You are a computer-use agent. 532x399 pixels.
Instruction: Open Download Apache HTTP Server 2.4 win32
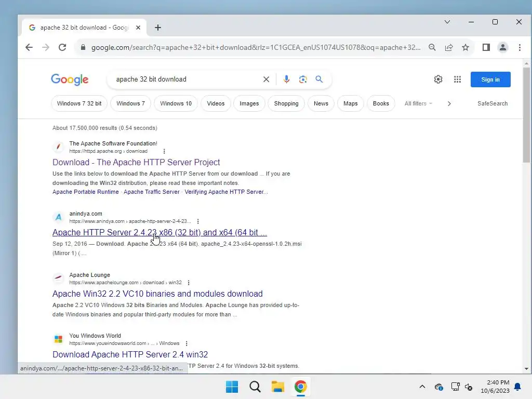click(x=130, y=354)
